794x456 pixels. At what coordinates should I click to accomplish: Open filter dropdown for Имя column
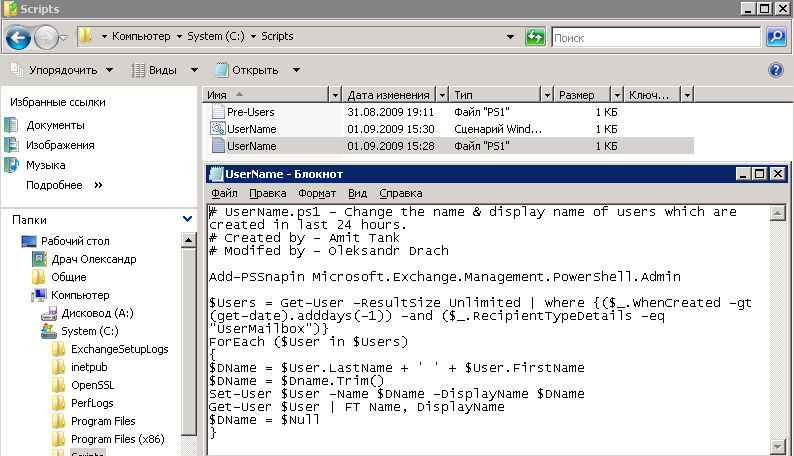335,95
